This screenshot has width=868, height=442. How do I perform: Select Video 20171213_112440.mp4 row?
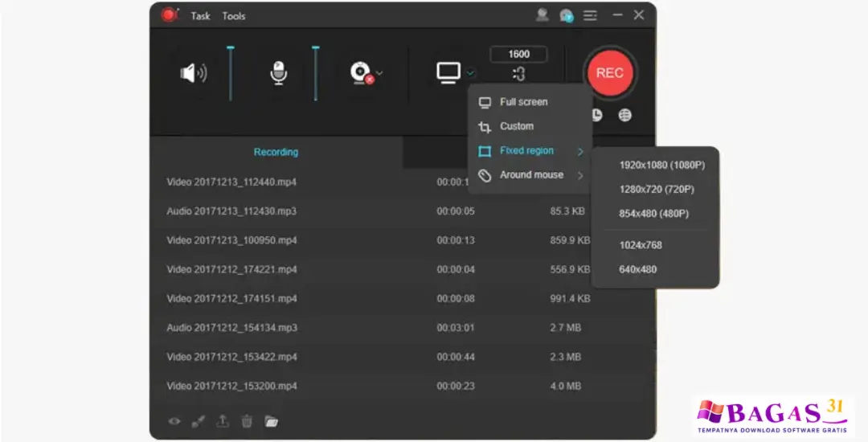tap(403, 182)
